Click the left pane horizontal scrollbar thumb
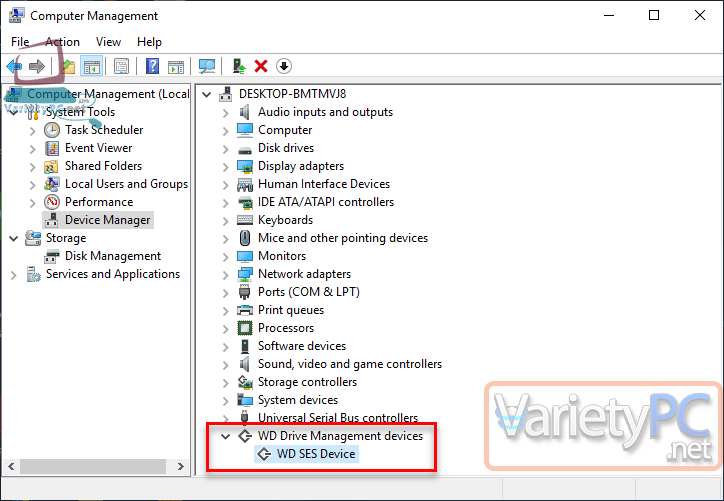Image resolution: width=724 pixels, height=501 pixels. point(93,466)
